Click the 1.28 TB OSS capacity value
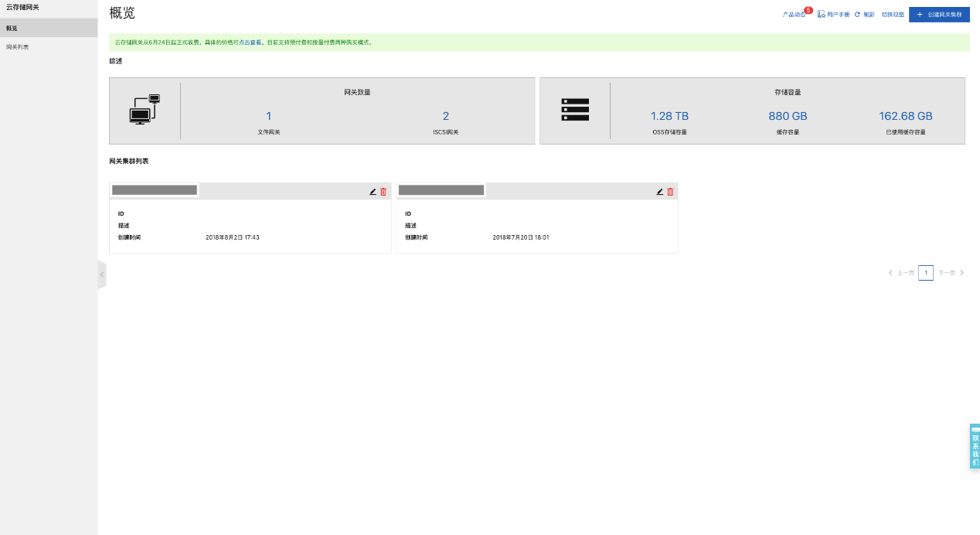 point(669,116)
